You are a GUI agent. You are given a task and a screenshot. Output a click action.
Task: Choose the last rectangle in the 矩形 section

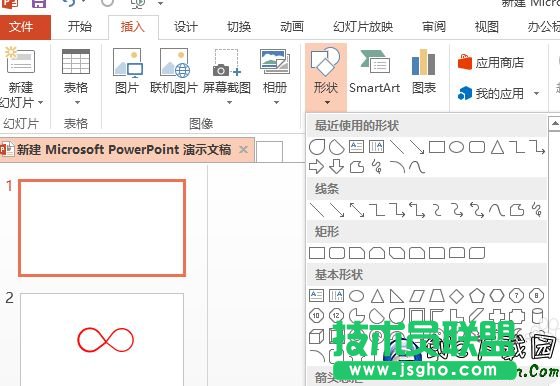coord(477,253)
